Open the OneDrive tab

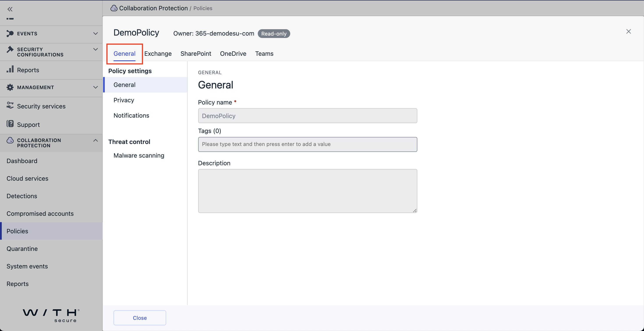click(233, 54)
